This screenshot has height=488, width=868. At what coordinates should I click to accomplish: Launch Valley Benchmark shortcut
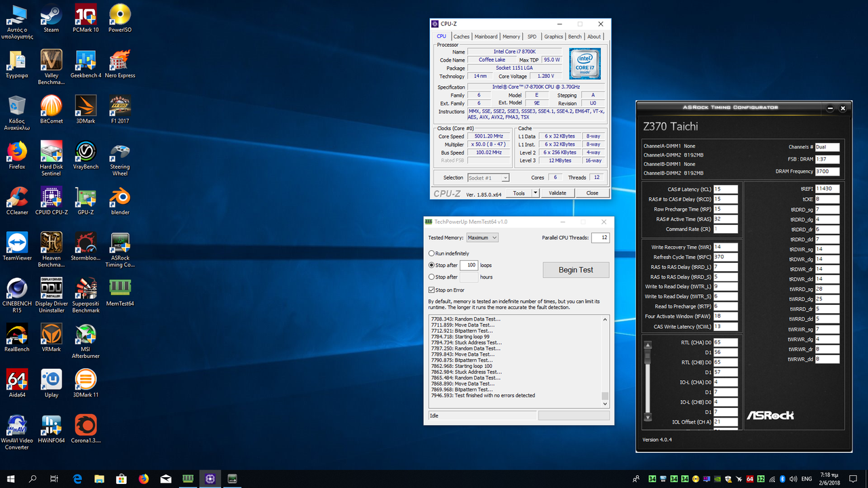coord(51,67)
